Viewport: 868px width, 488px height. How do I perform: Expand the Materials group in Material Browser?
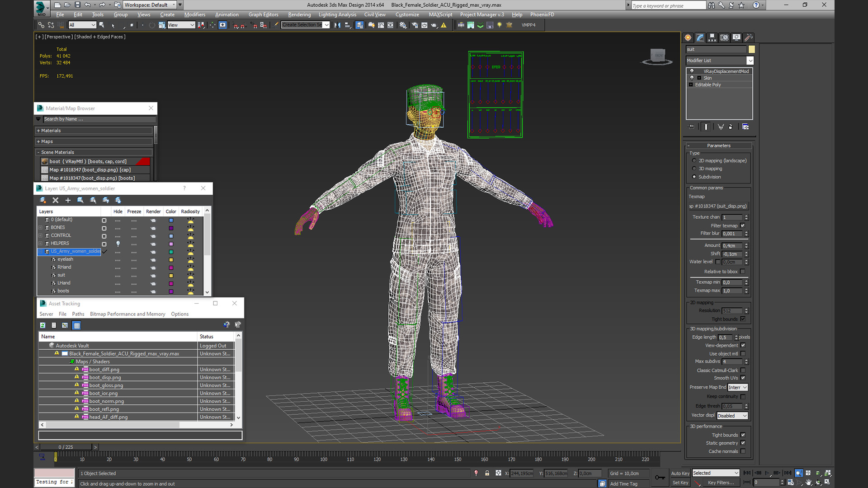[x=38, y=131]
